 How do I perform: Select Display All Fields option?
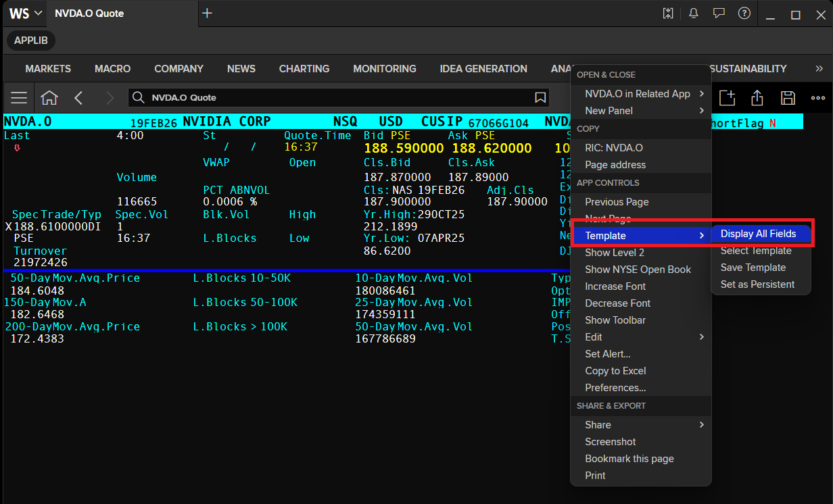[758, 234]
